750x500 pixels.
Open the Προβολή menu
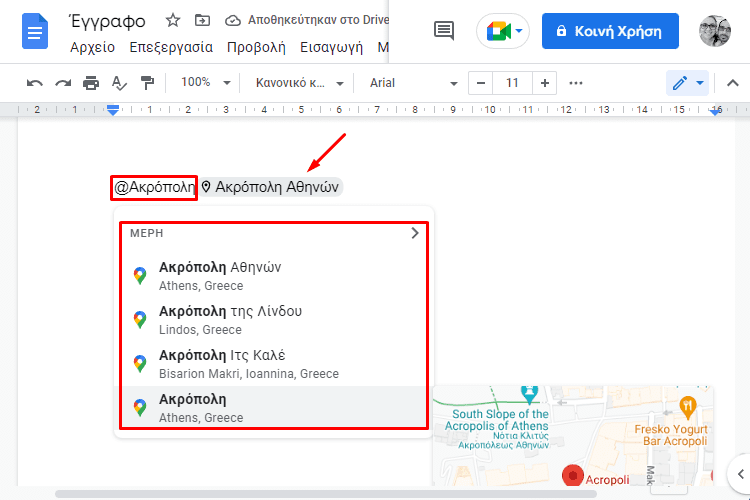click(x=256, y=47)
